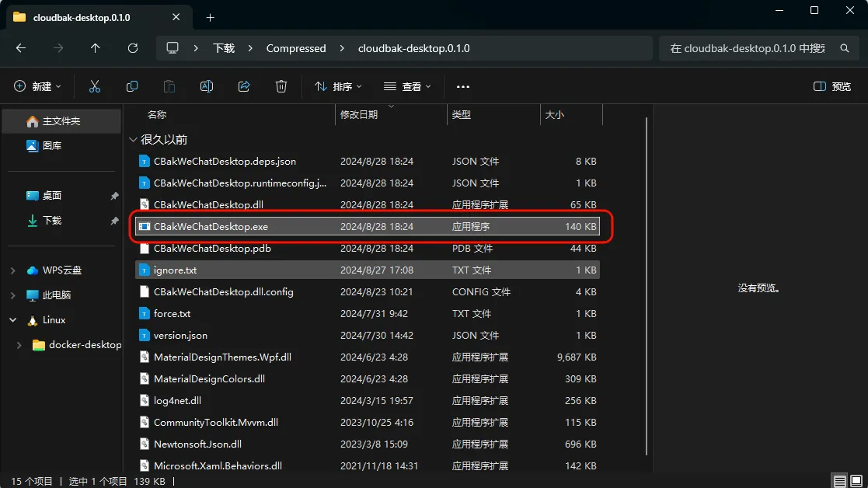Click the Rename icon in toolbar
Screen dimensions: 868x488
207,86
